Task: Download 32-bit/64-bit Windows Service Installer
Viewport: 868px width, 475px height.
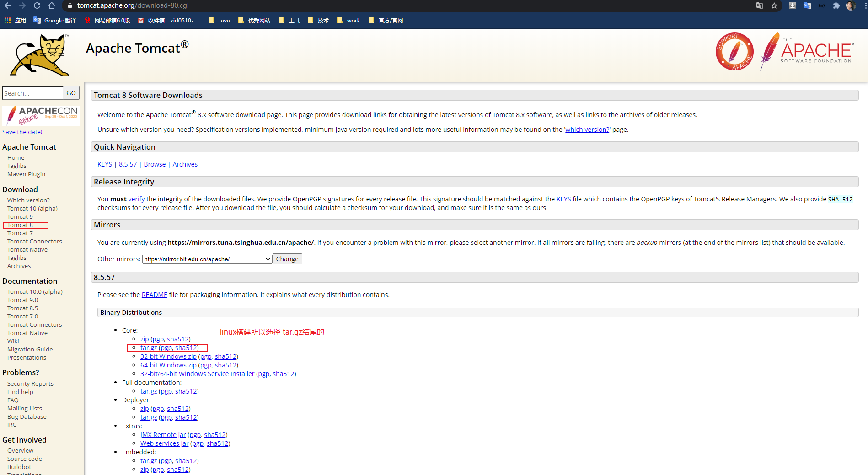Action: tap(197, 374)
